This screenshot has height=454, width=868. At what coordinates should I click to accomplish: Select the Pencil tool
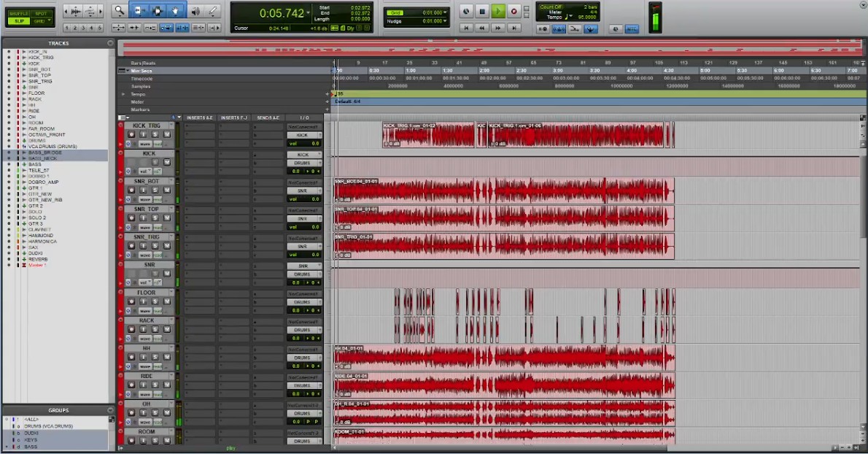(x=213, y=11)
